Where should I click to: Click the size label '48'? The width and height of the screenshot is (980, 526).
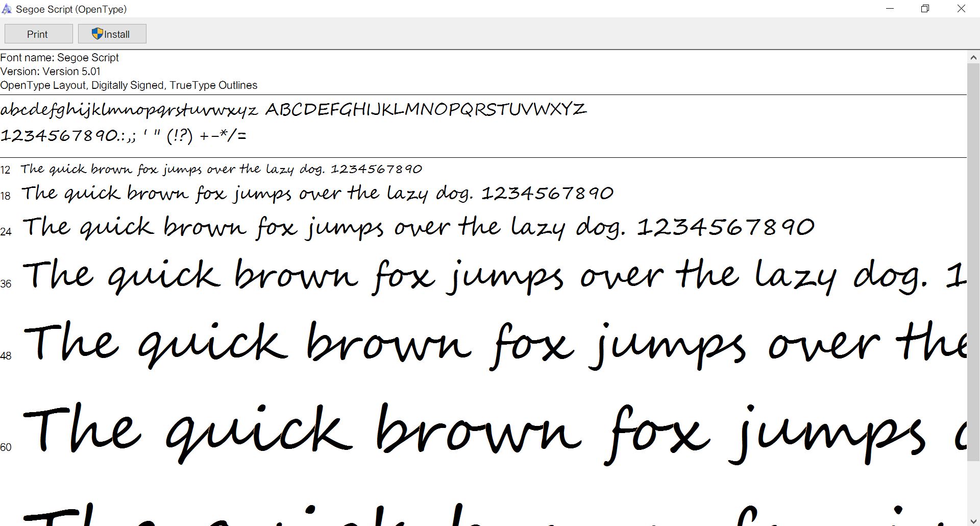(6, 356)
